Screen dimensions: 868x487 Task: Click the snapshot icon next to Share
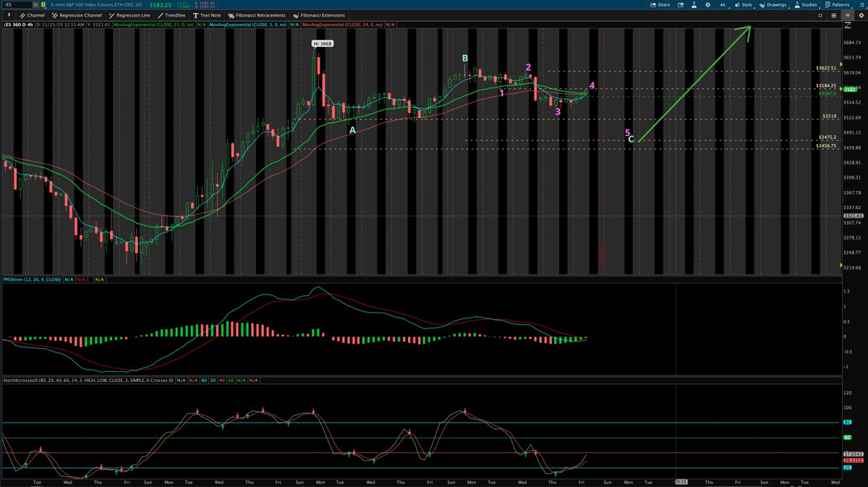pos(681,4)
